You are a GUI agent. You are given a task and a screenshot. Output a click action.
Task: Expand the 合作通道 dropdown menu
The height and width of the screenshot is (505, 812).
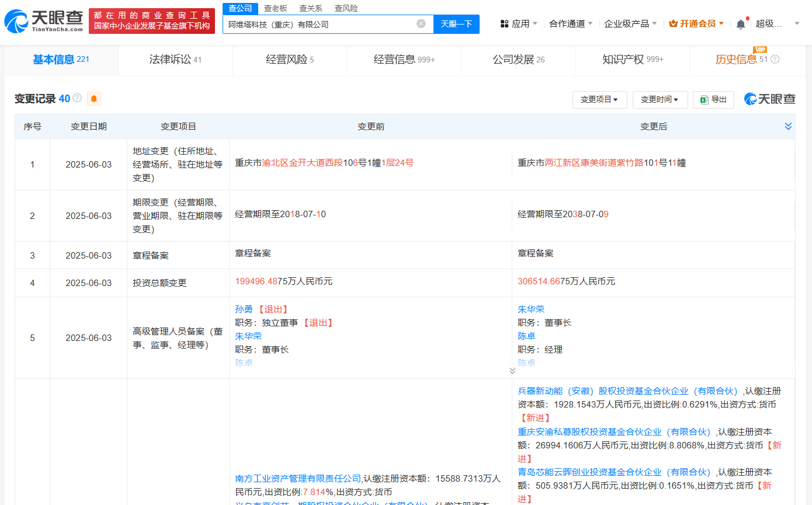click(x=570, y=24)
